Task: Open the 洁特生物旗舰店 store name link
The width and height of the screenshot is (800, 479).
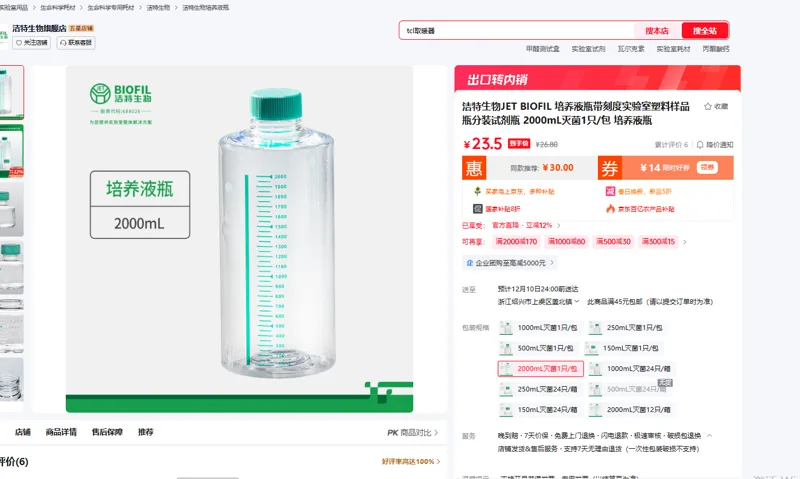Action: (x=39, y=29)
